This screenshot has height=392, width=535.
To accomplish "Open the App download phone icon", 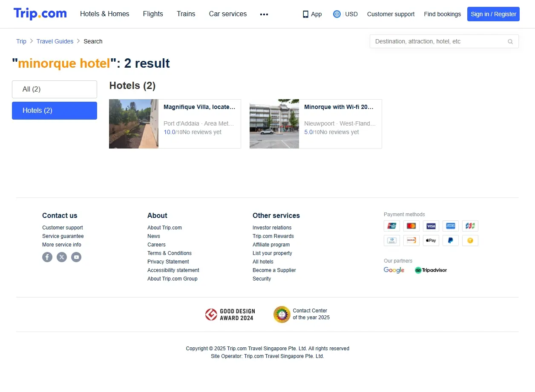I will (305, 14).
